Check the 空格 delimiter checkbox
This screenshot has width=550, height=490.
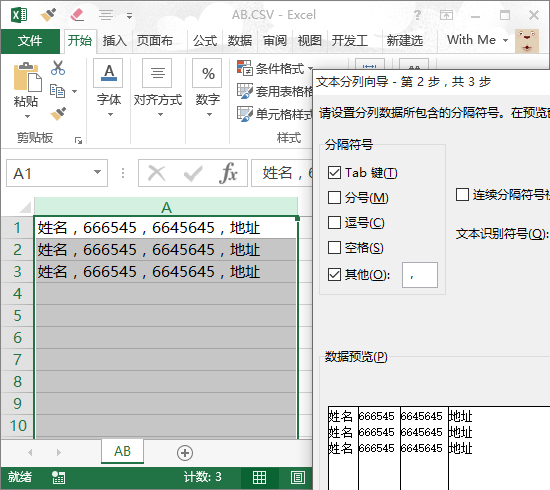click(x=334, y=247)
